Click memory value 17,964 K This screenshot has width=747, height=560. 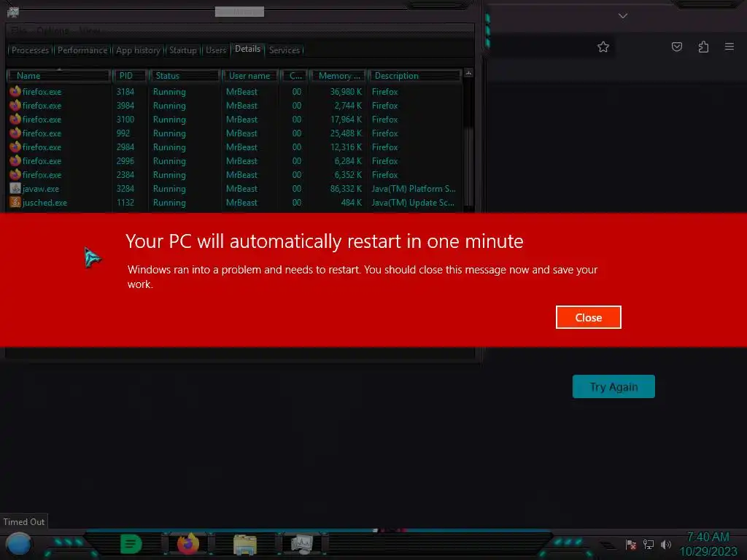[x=346, y=119]
